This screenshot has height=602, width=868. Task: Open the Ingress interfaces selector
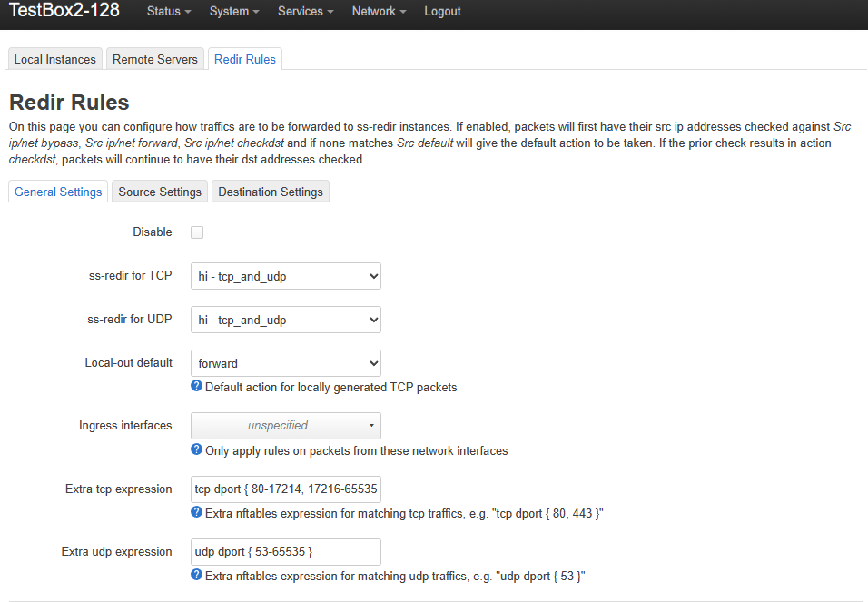click(x=285, y=426)
